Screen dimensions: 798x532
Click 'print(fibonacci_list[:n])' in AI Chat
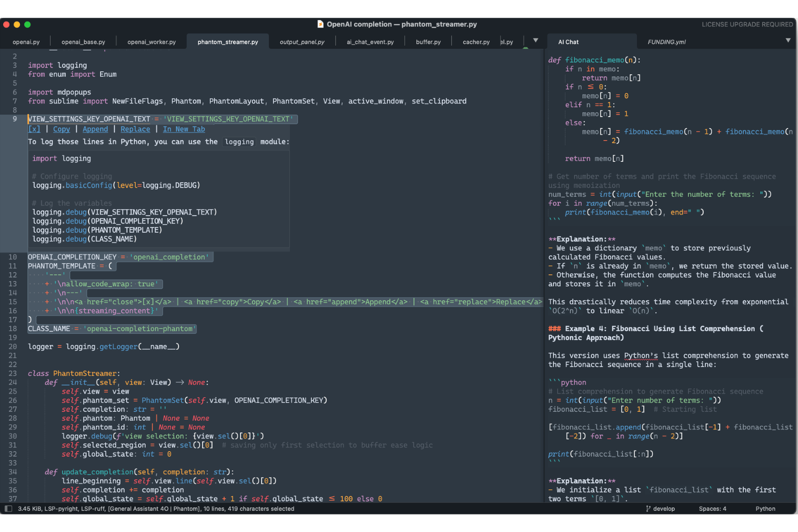pos(601,454)
